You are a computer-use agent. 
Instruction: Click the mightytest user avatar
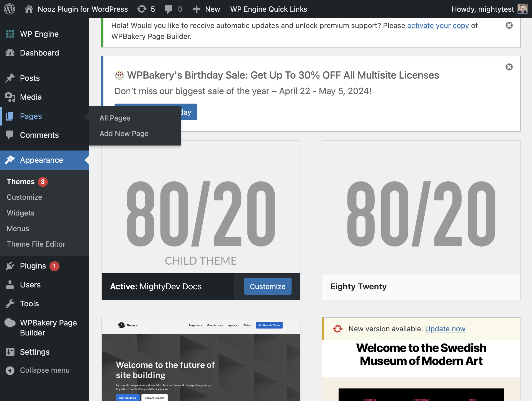pos(523,9)
